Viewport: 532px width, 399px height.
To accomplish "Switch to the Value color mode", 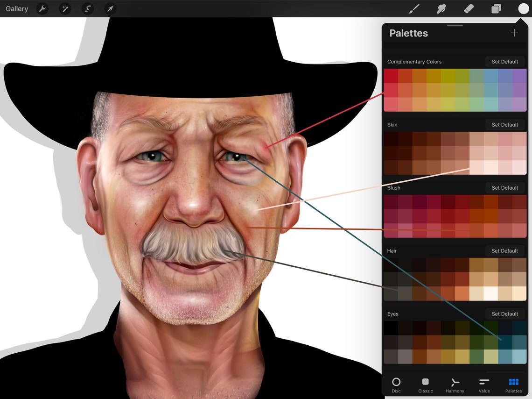I will coord(484,384).
